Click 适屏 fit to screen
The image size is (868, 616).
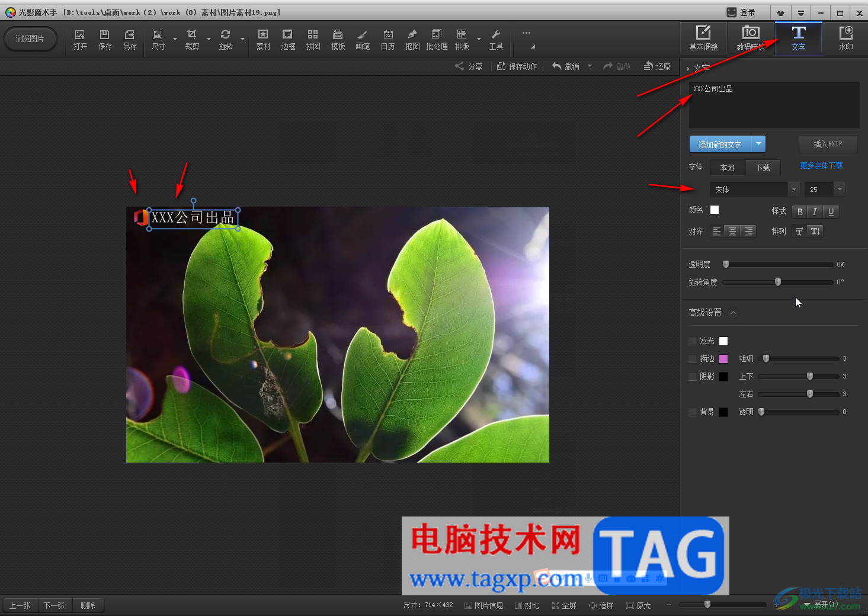tap(601, 605)
